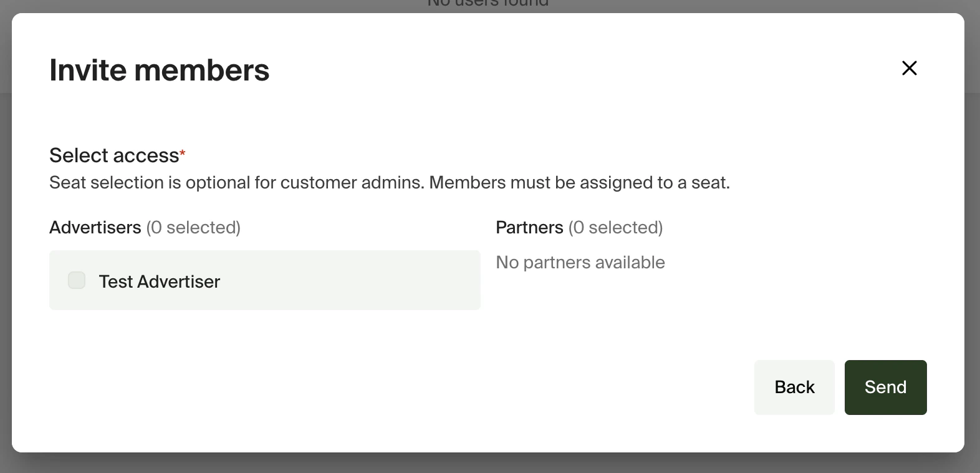Click the 0 selected counter for Advertisers
The height and width of the screenshot is (473, 980).
click(x=193, y=227)
